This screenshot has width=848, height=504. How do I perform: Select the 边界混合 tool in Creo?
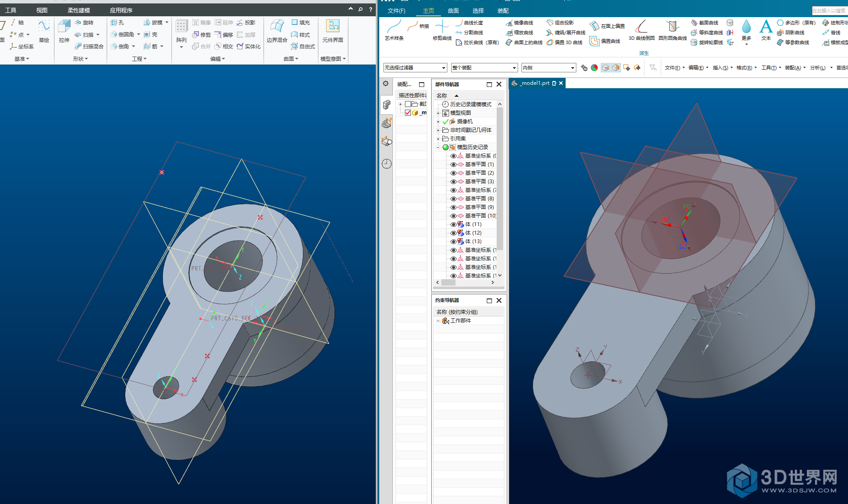(x=277, y=31)
